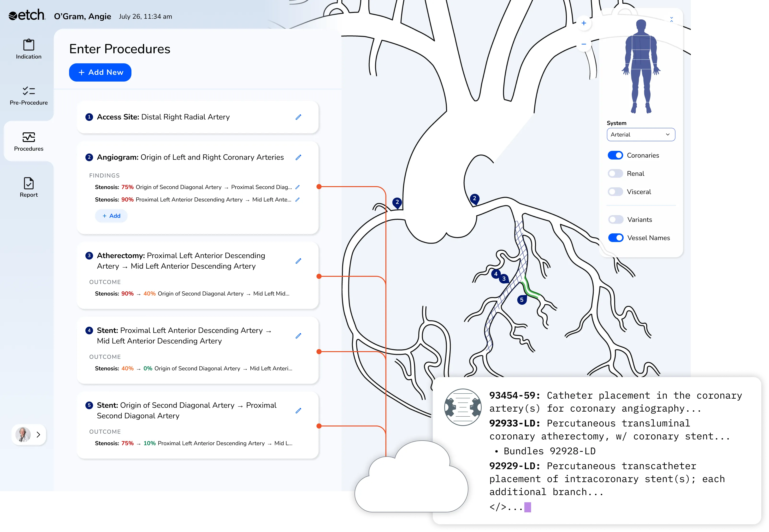The image size is (769, 532).
Task: Edit the Angiogram procedure entry
Action: 298,157
